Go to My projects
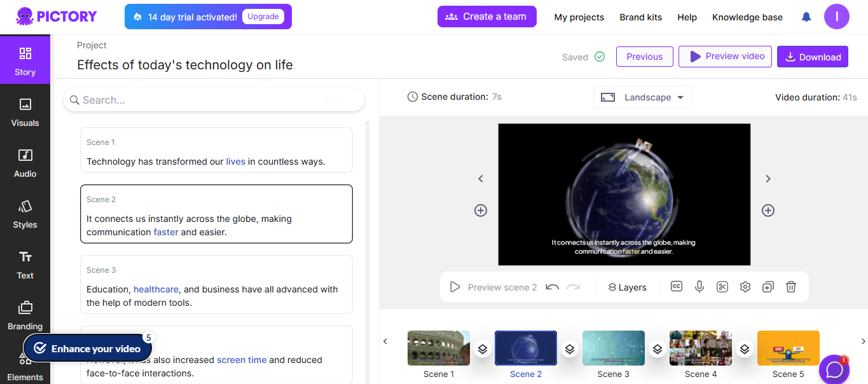This screenshot has width=868, height=384. coord(579,17)
